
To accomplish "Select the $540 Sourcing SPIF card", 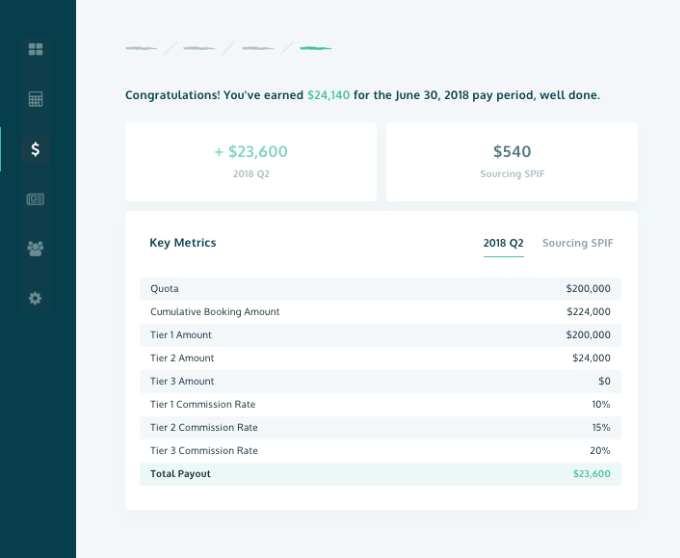I will 512,161.
